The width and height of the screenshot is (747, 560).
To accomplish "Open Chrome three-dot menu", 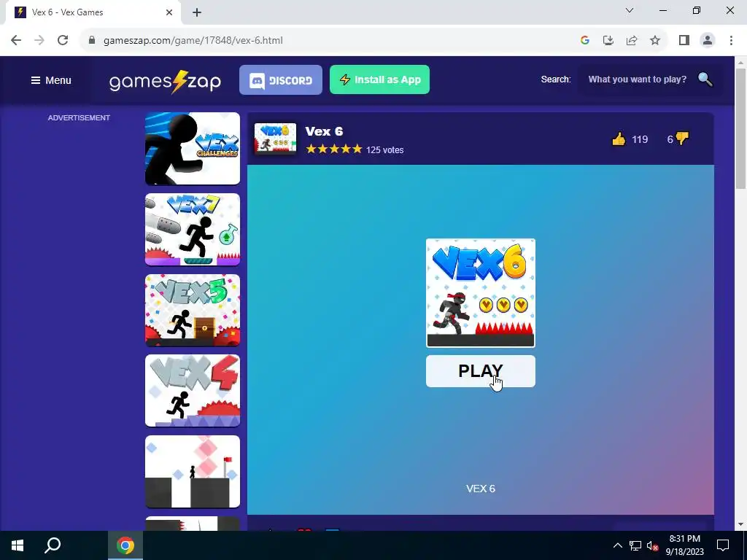I will (x=731, y=41).
